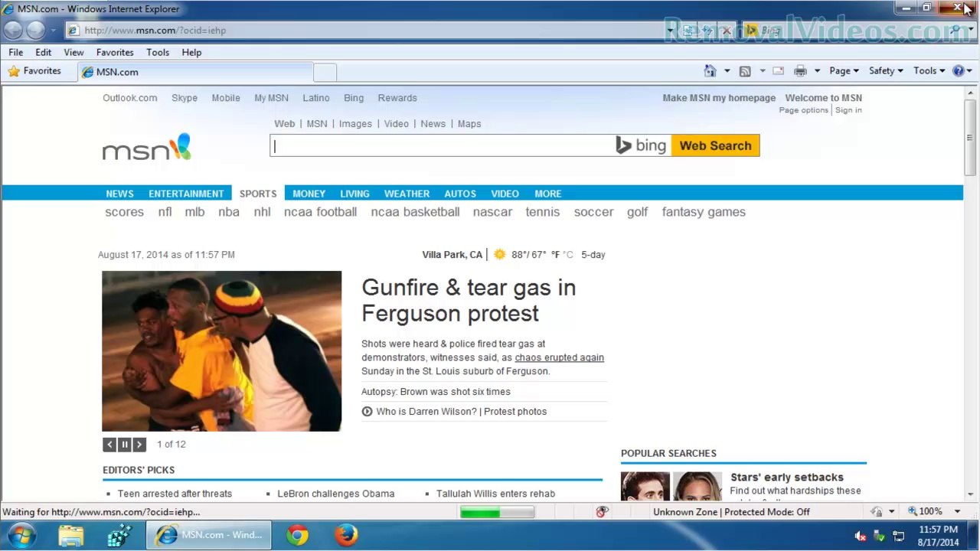
Task: Open the third pinned taskbar program icon
Action: point(119,535)
